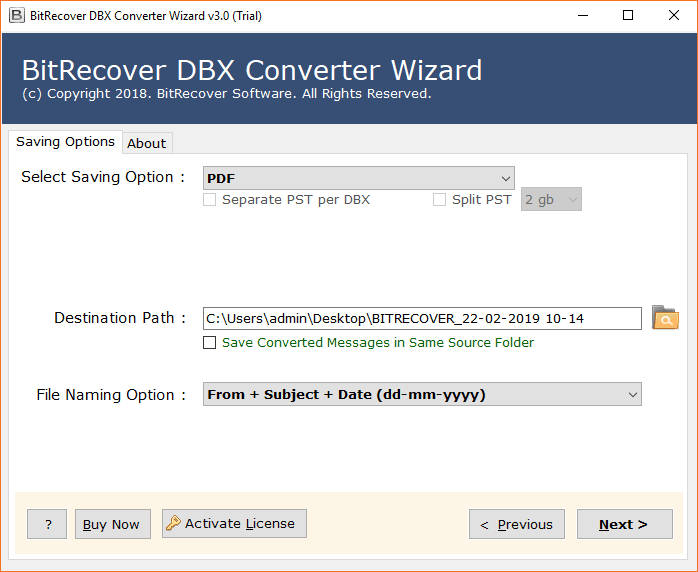Select the Saving Options tab
698x572 pixels.
click(x=65, y=142)
